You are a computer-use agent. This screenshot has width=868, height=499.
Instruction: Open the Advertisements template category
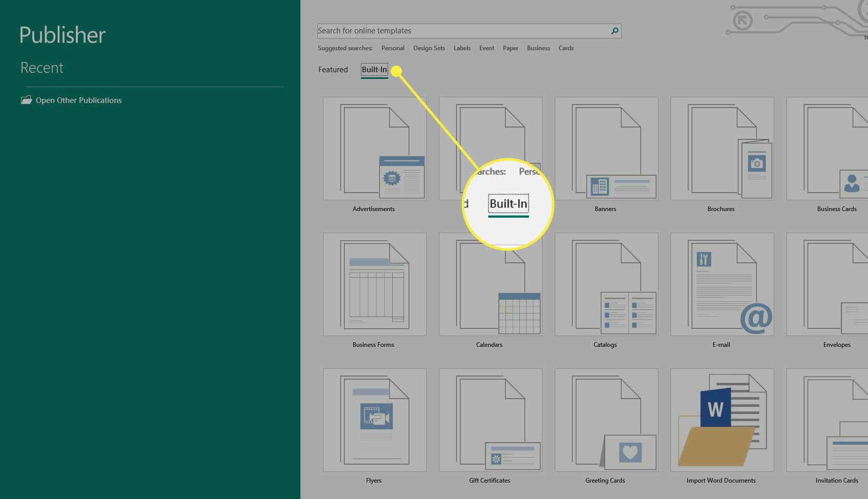coord(374,154)
